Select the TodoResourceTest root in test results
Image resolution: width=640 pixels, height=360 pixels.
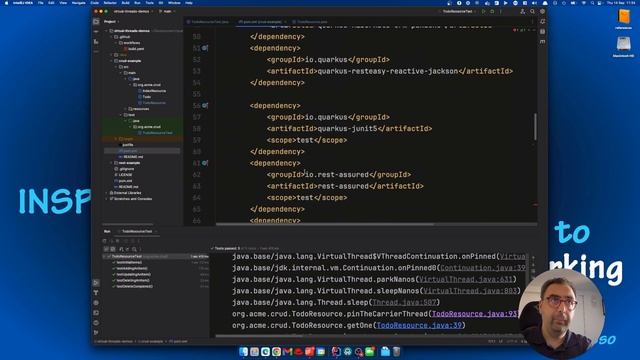[156, 256]
